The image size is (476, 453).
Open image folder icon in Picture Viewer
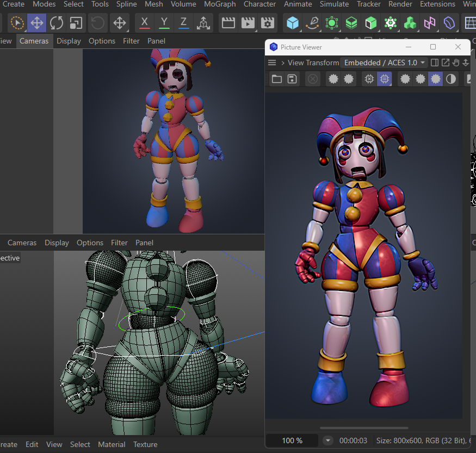pos(276,79)
